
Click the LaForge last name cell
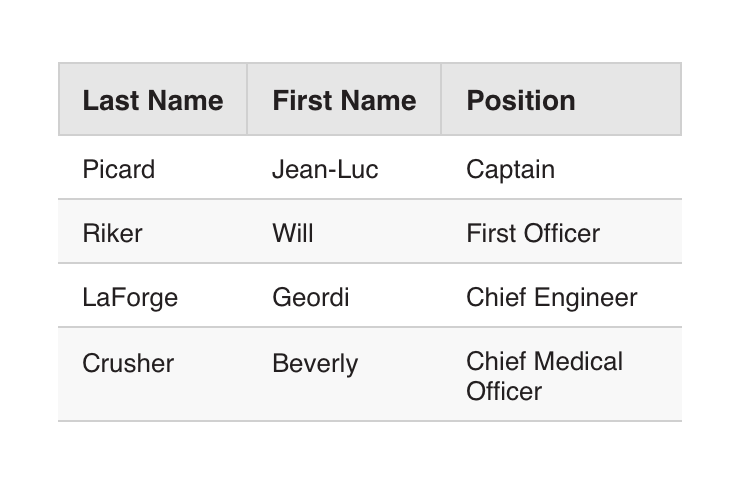point(130,297)
